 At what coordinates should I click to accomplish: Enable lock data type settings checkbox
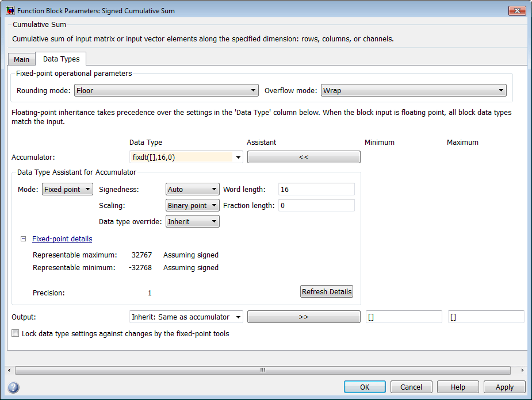tap(16, 333)
